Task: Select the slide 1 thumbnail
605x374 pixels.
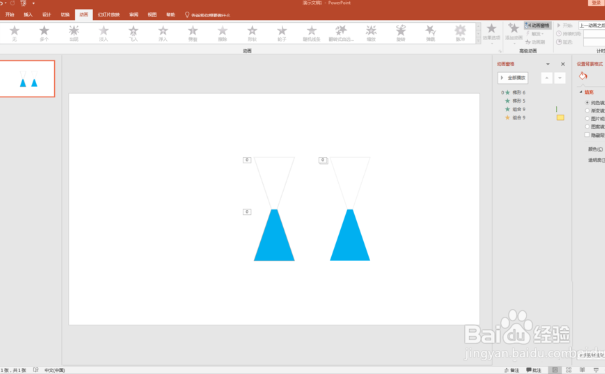Action: coord(27,78)
